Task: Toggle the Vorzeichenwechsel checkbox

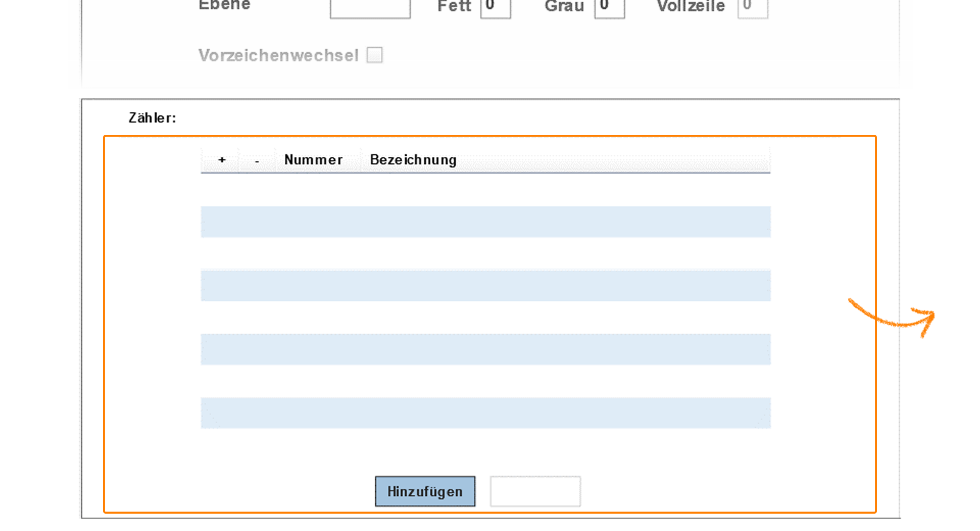Action: click(x=375, y=55)
